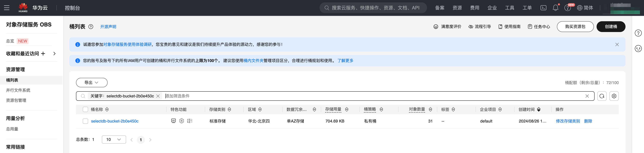Open 使用指南 manual
This screenshot has width=644, height=153.
[509, 27]
